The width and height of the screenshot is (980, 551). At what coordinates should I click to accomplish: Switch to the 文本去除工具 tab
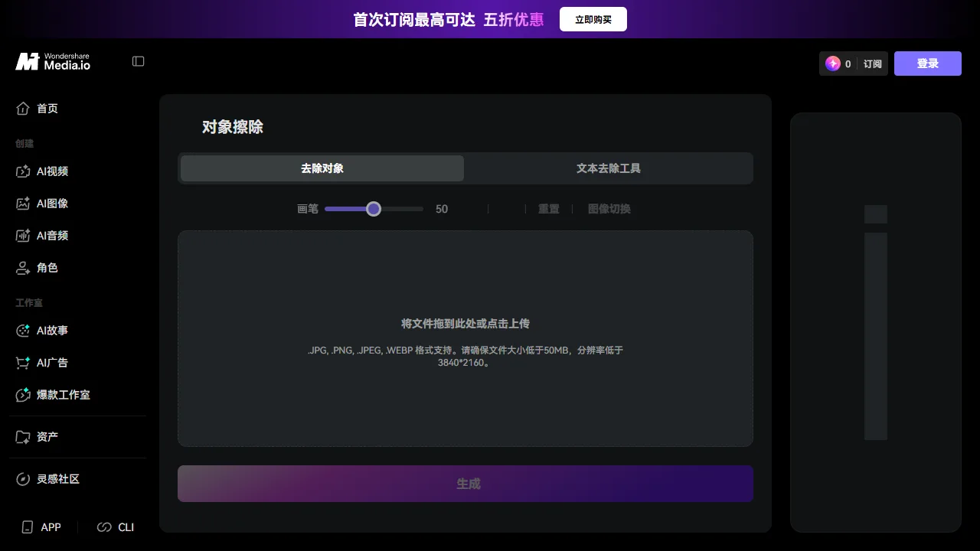click(x=609, y=168)
